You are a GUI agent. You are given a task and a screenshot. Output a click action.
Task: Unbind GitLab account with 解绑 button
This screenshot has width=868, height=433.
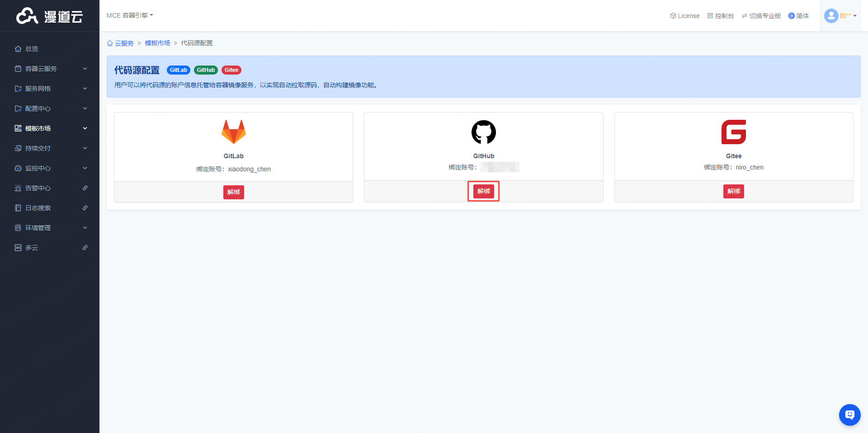click(233, 192)
